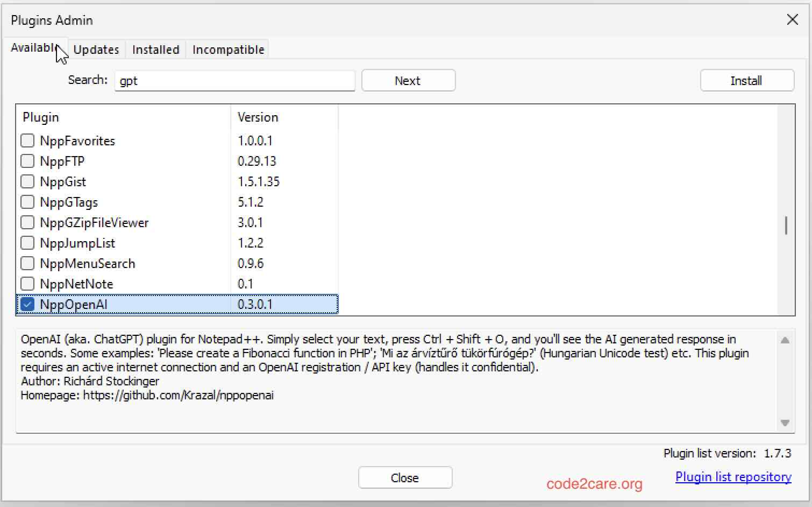Open the Installed plugins tab
The width and height of the screenshot is (812, 507).
point(155,49)
